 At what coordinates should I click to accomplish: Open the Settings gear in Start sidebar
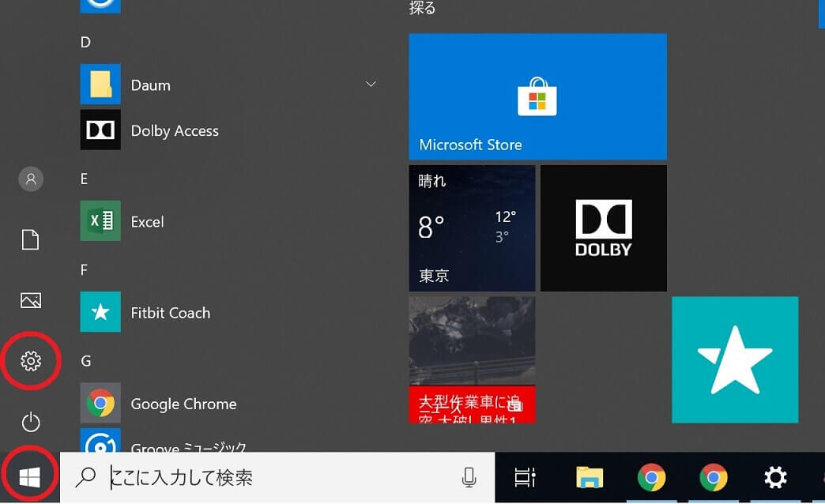click(x=31, y=361)
